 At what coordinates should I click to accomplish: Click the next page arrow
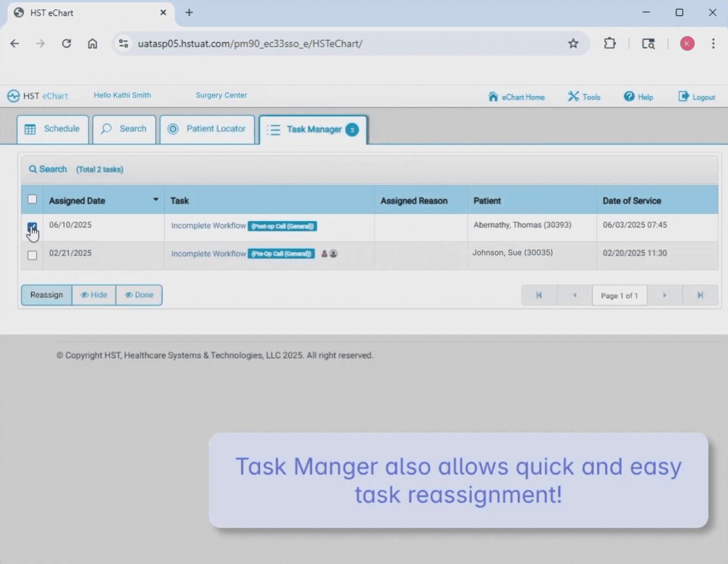[665, 295]
